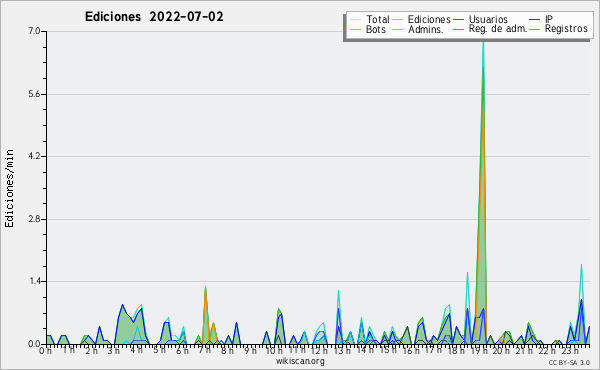The image size is (600, 370).
Task: Click the y-axis label 'Ediciones/min'
Action: point(9,188)
